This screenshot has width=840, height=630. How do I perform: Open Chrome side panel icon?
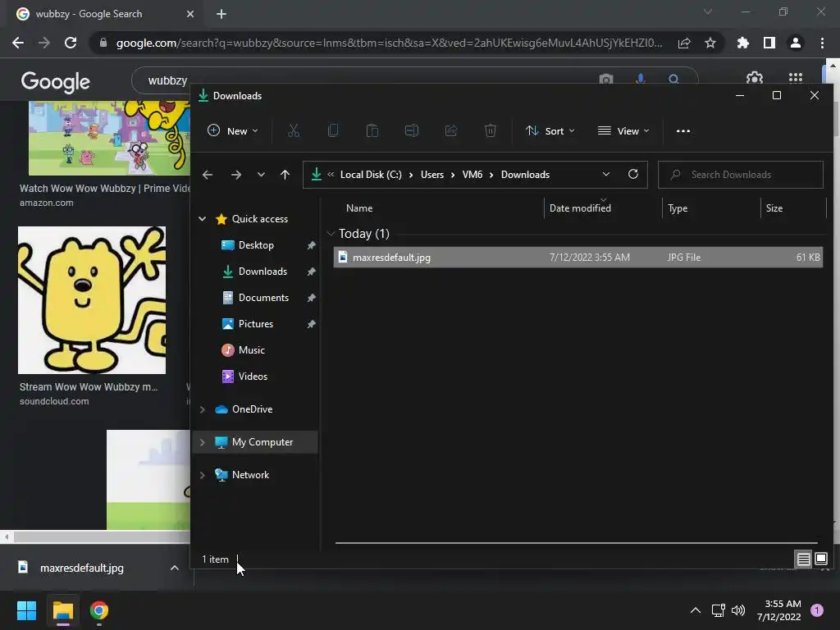tap(769, 43)
